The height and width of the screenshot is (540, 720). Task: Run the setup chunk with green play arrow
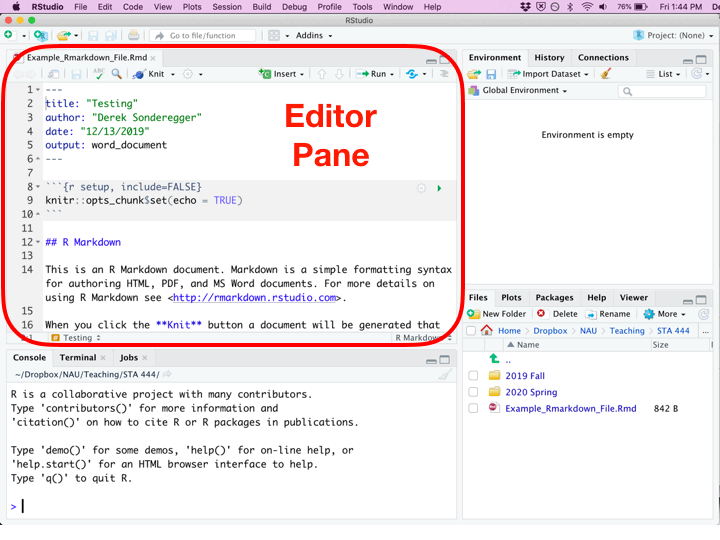439,188
